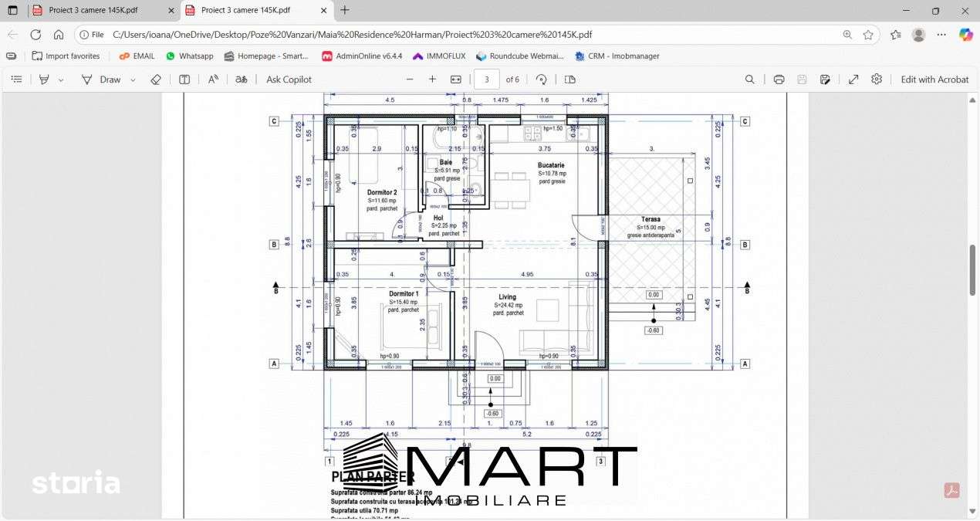Click Ask Copilot
Viewport: 980px width, 521px height.
point(289,80)
